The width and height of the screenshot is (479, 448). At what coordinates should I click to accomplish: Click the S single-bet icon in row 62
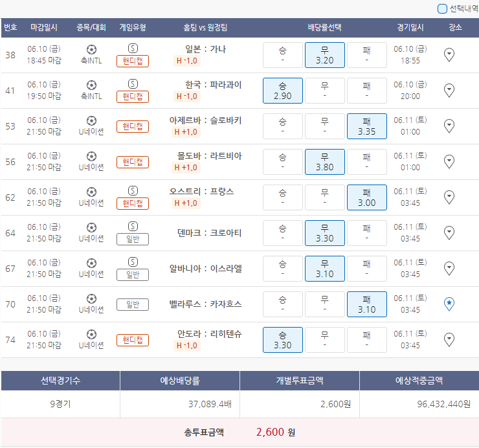(x=133, y=191)
